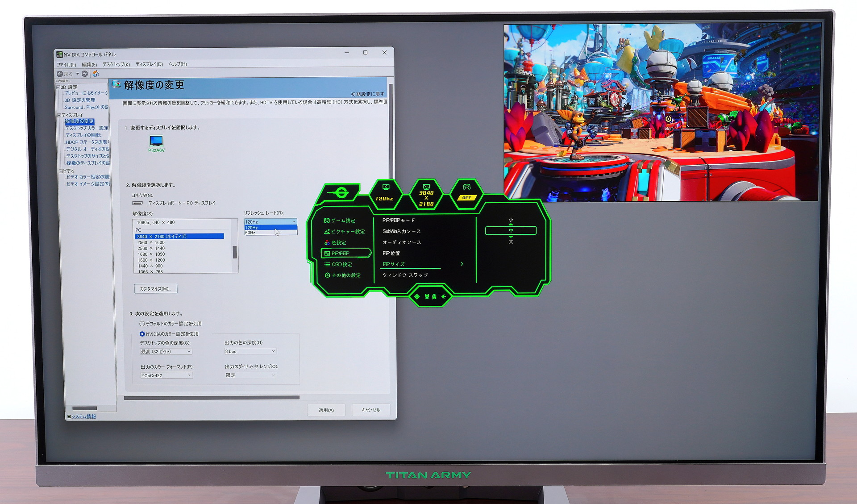
Task: Select the 1440 × 900 resolution
Action: click(x=150, y=266)
